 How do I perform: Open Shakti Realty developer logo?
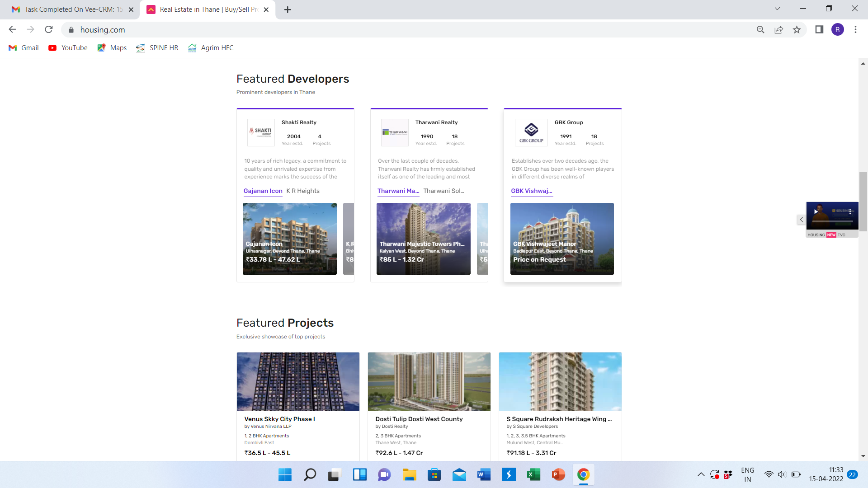(261, 132)
